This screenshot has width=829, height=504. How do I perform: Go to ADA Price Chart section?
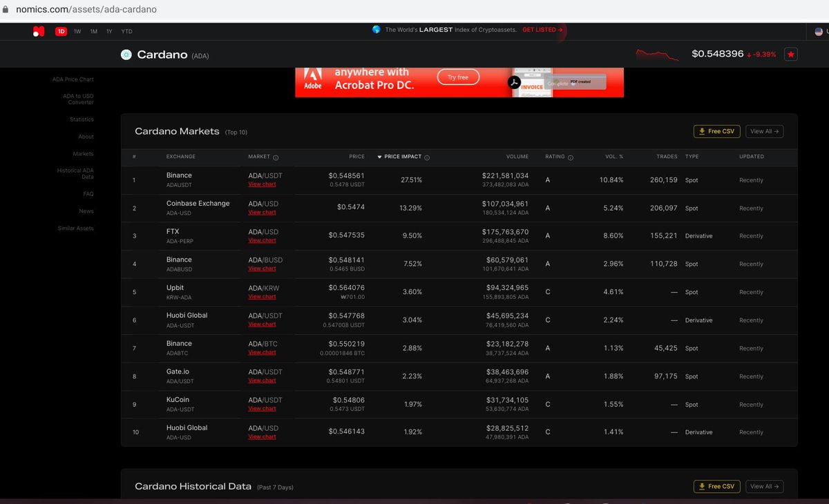pyautogui.click(x=73, y=79)
